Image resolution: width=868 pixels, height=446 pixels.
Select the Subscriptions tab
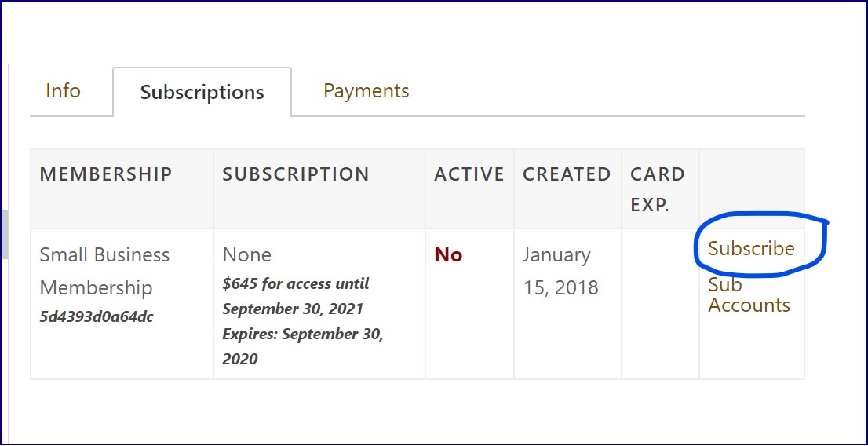click(202, 93)
